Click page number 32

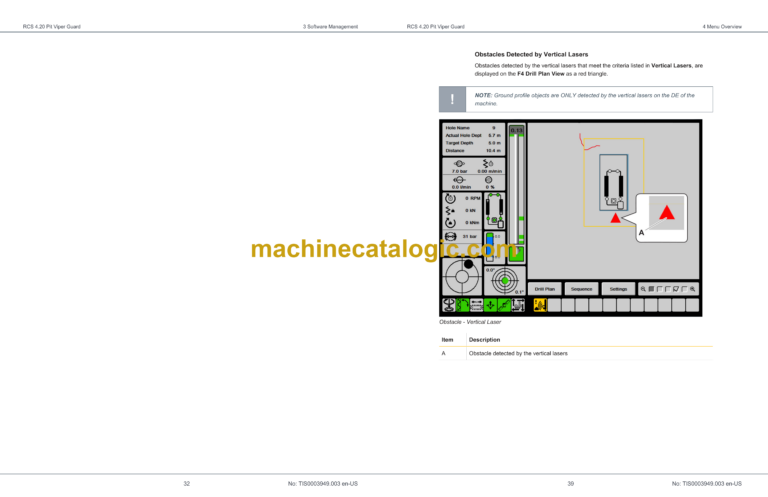click(x=187, y=484)
